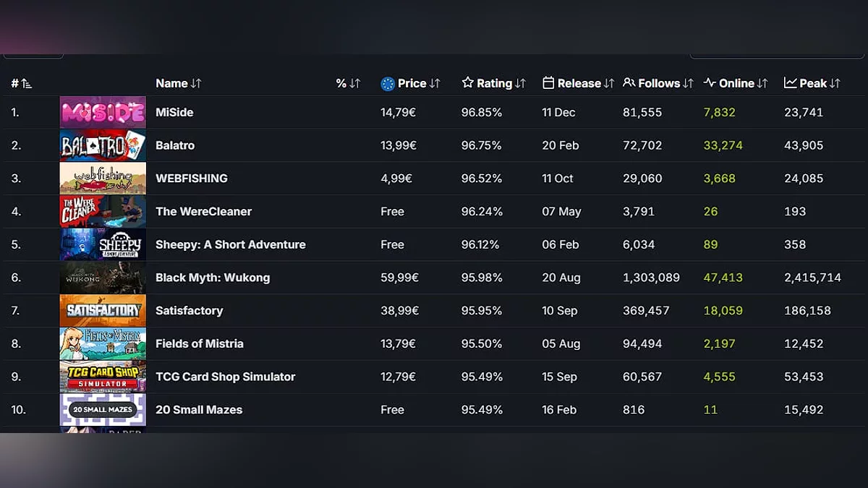
Task: Click the calendar icon beside Release
Action: (x=548, y=83)
